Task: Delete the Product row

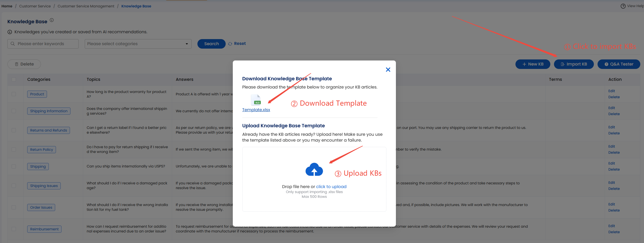Action: [x=614, y=97]
